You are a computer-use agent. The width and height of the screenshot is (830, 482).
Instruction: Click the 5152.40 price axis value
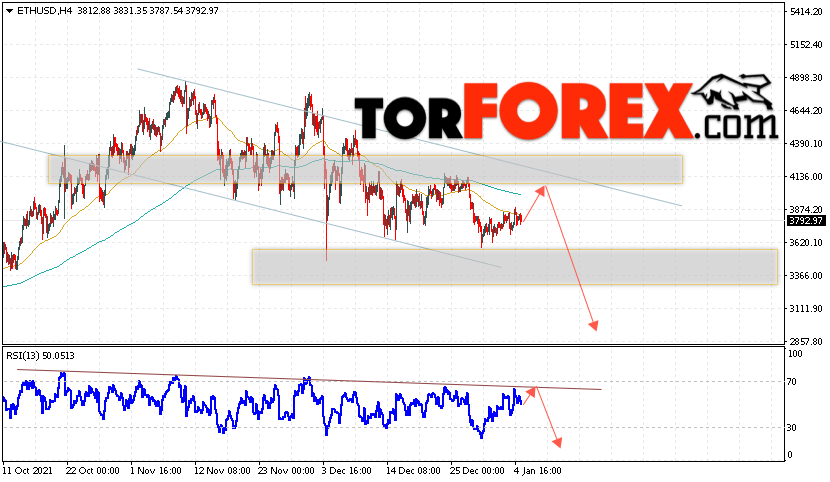806,45
